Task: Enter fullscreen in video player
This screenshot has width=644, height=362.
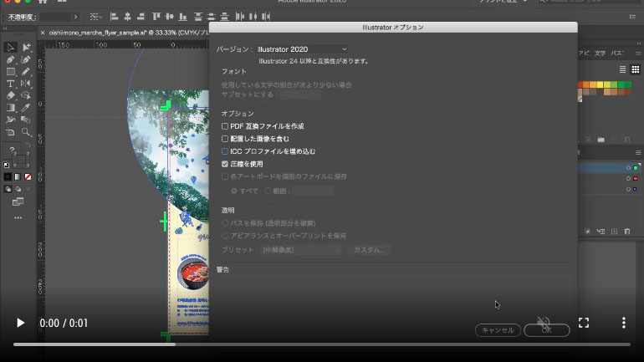Action: coord(584,323)
